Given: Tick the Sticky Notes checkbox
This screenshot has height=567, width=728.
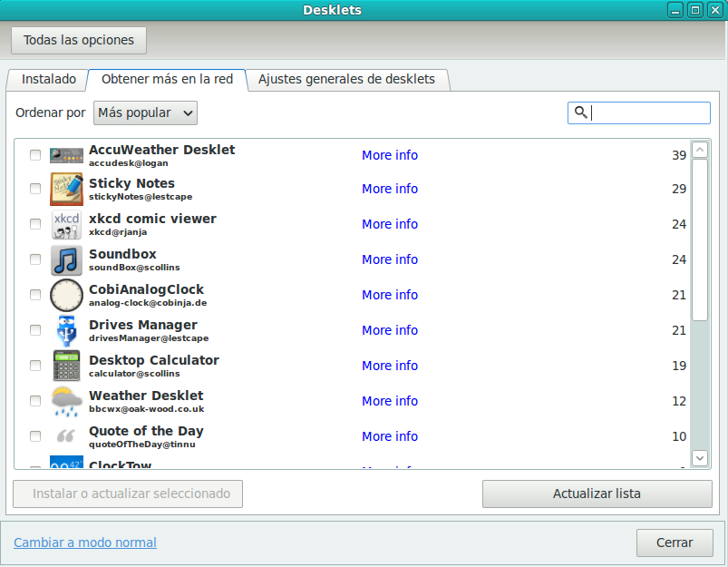Looking at the screenshot, I should (x=35, y=189).
